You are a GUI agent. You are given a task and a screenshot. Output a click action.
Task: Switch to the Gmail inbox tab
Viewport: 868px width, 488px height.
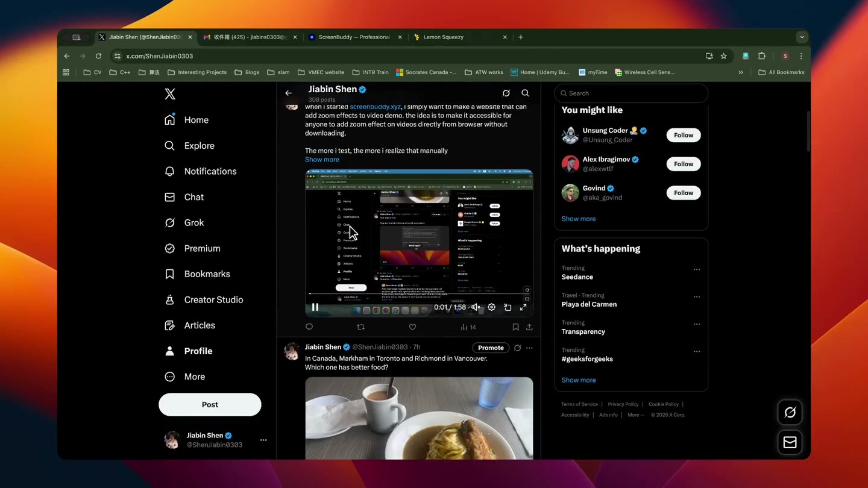(250, 37)
